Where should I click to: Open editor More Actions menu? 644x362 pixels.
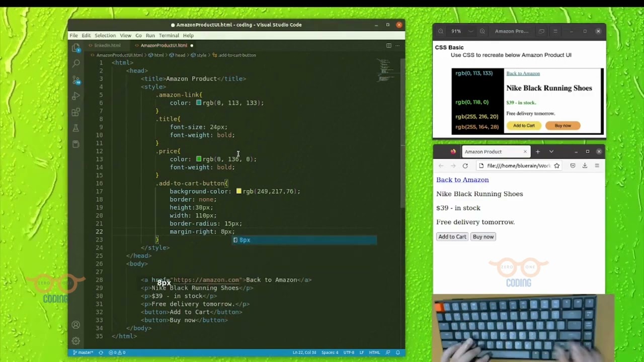397,45
